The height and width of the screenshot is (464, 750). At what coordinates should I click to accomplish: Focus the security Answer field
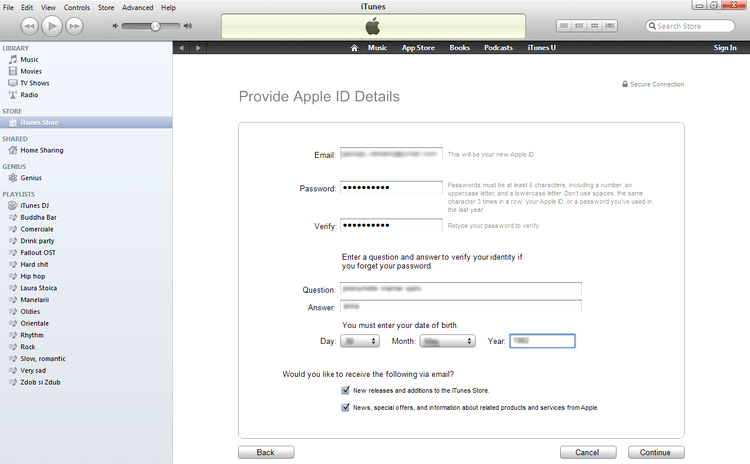[x=461, y=306]
